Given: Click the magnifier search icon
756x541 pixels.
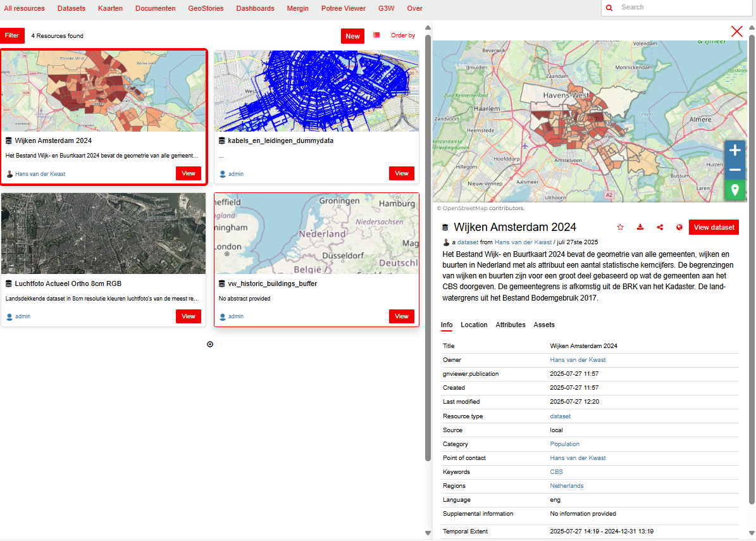Looking at the screenshot, I should (609, 8).
